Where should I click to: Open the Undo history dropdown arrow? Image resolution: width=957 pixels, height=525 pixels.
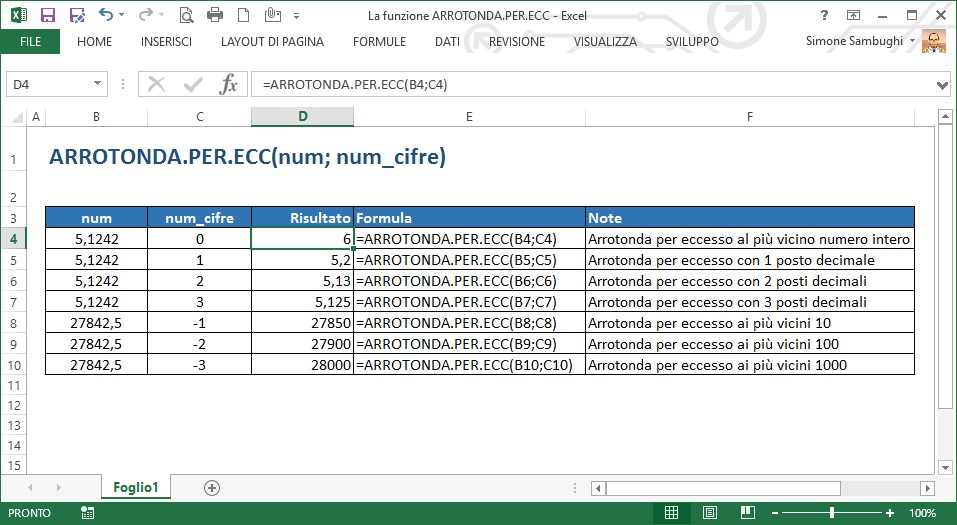click(x=122, y=15)
